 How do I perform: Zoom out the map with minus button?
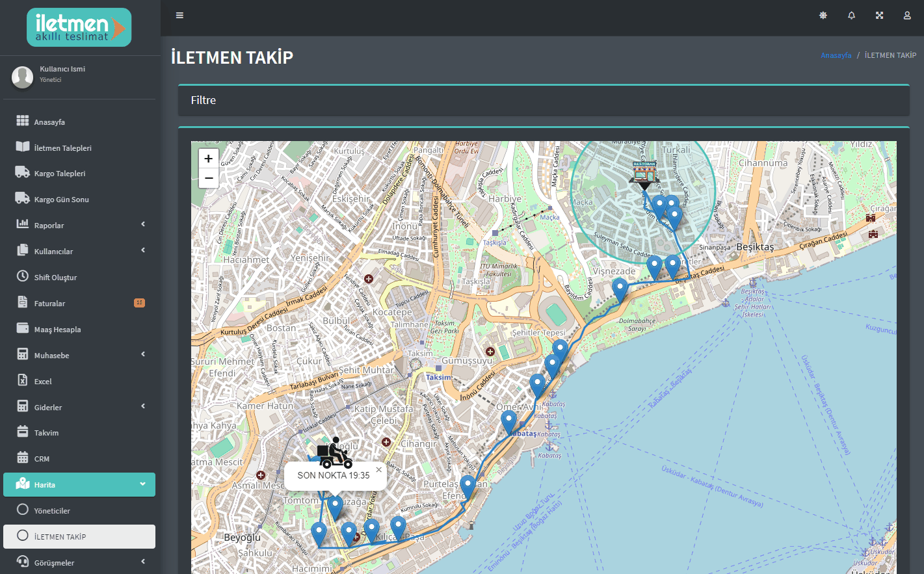(x=208, y=178)
